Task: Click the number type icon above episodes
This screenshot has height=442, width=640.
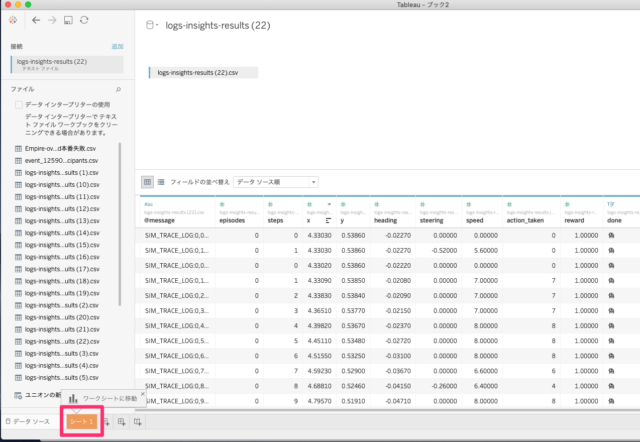Action: click(x=222, y=204)
